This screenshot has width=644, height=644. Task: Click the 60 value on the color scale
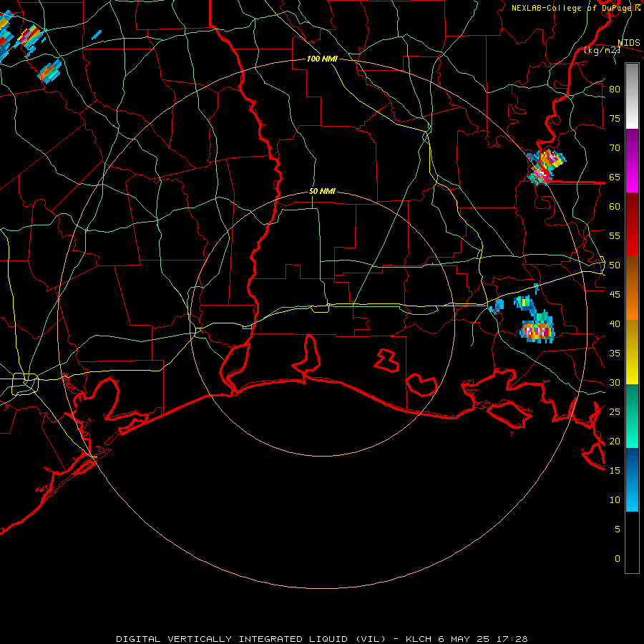tap(615, 207)
